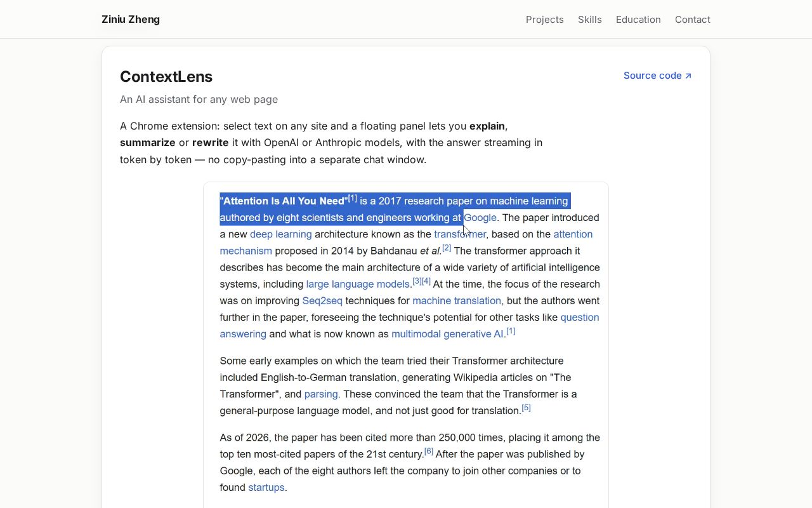This screenshot has width=812, height=508.
Task: Click the bold word 'rewrite' in the description
Action: click(211, 142)
